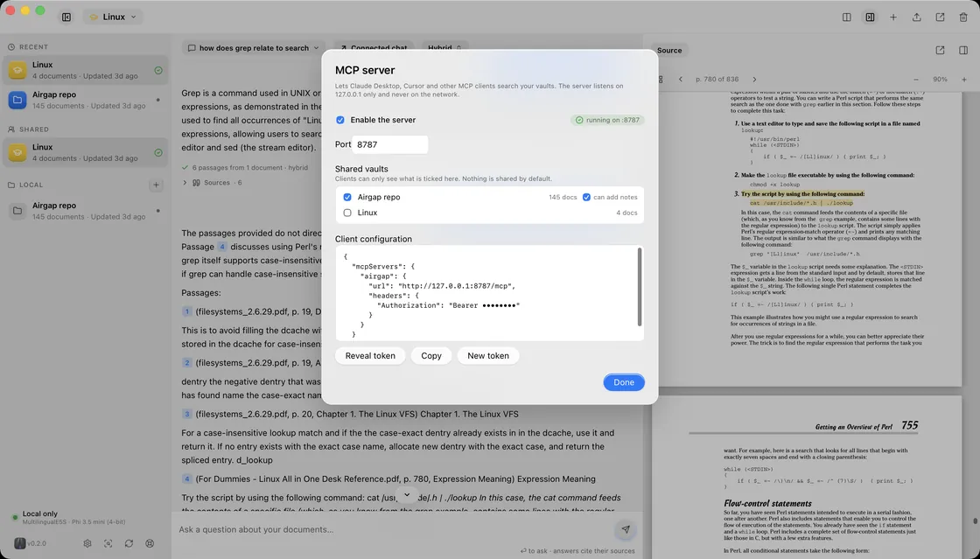Select the Source tab in right panel

(669, 50)
